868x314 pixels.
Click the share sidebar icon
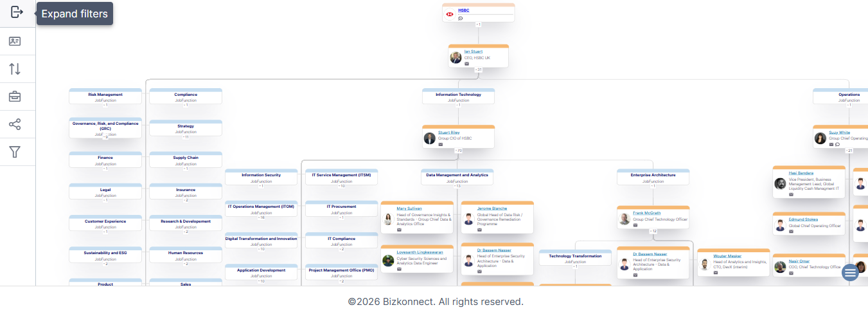pyautogui.click(x=15, y=124)
